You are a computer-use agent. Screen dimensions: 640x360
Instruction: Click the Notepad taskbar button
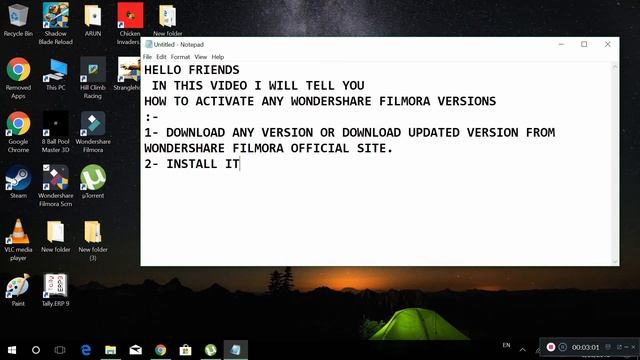236,350
